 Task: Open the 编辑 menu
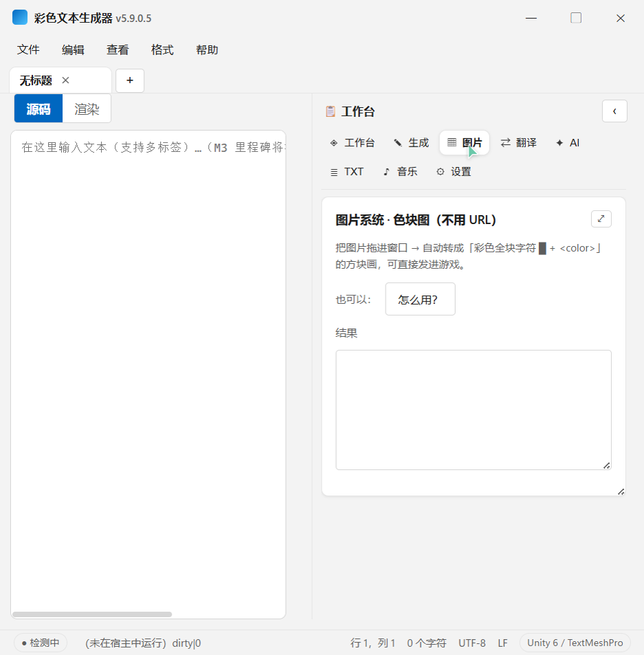(x=73, y=49)
